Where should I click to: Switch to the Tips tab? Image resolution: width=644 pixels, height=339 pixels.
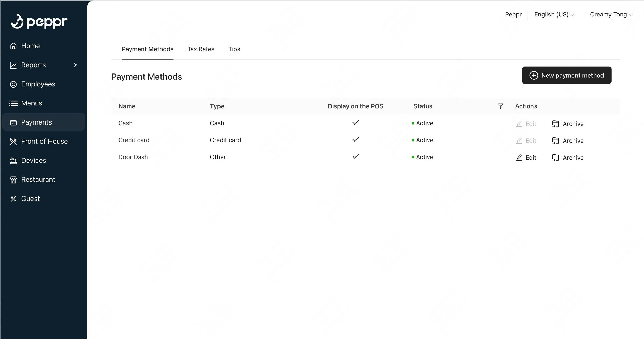[234, 49]
